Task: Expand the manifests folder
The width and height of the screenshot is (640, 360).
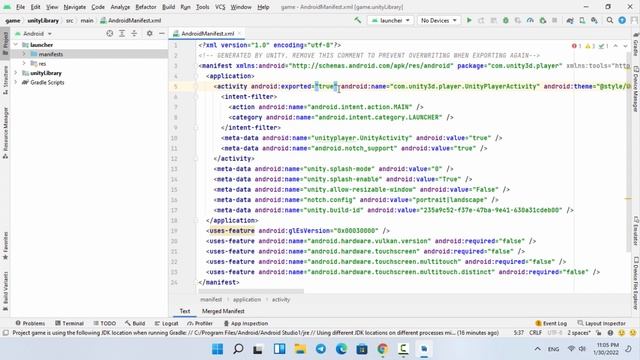Action: click(x=24, y=54)
